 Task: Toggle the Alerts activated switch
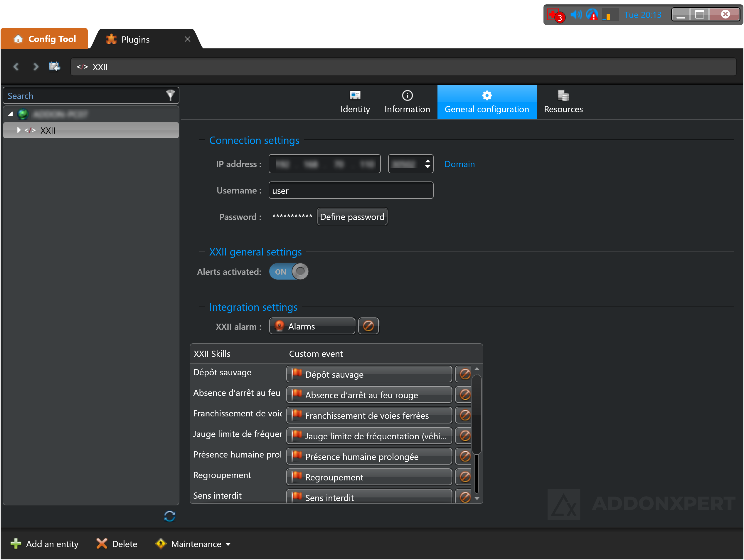point(289,272)
